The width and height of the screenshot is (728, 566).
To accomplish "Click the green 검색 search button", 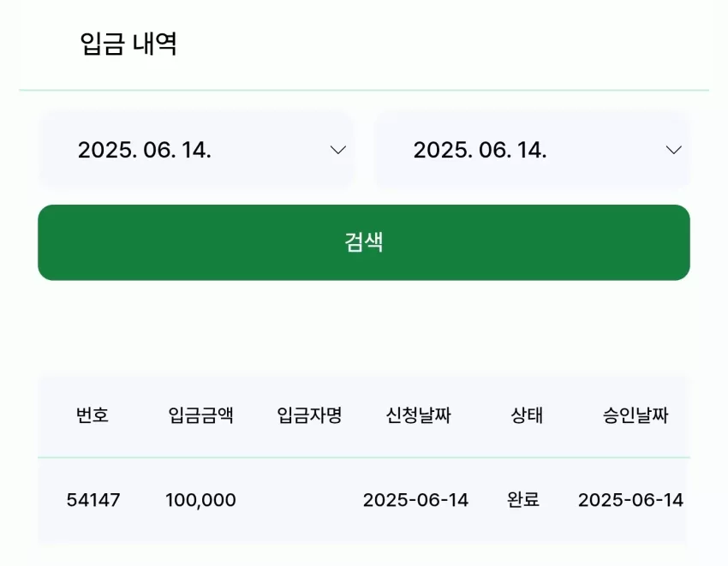I will (364, 242).
